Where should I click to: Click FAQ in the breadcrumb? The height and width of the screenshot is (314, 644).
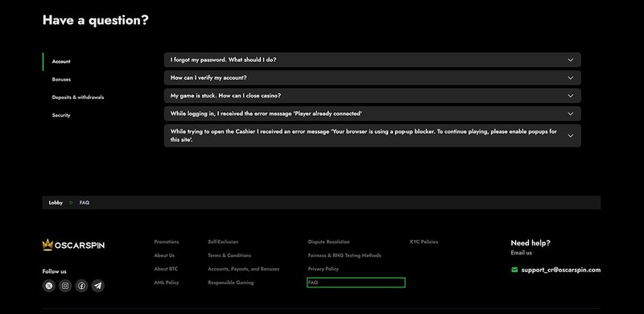coord(85,203)
